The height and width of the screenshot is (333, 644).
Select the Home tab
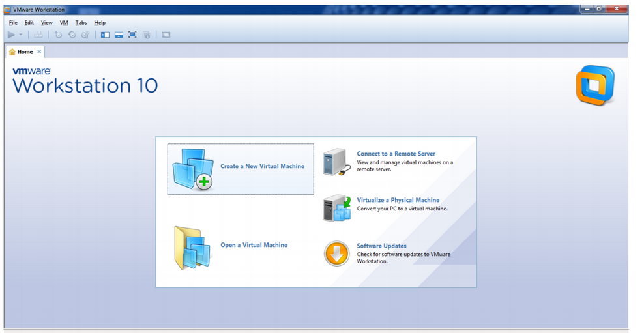[x=25, y=51]
